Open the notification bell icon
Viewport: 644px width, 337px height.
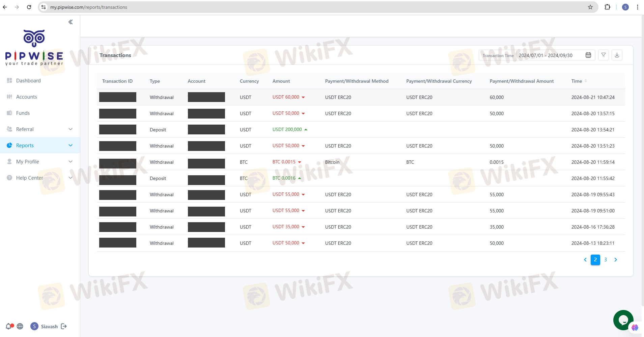point(9,326)
